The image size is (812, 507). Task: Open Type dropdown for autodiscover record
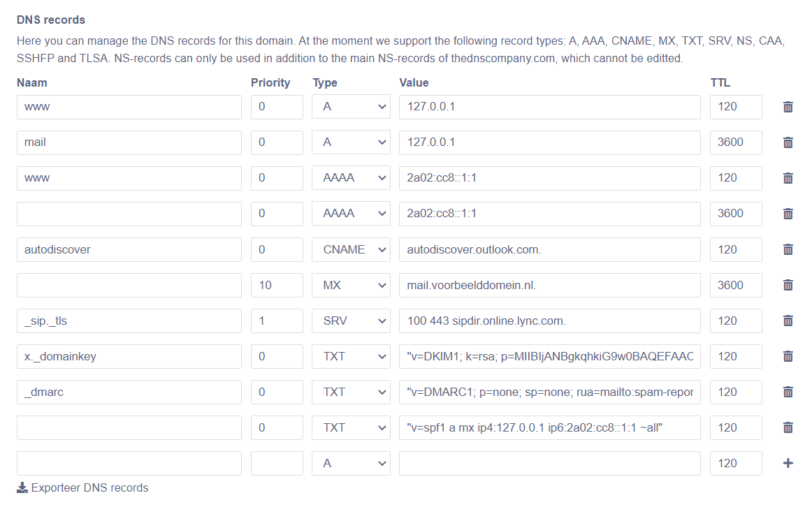351,250
